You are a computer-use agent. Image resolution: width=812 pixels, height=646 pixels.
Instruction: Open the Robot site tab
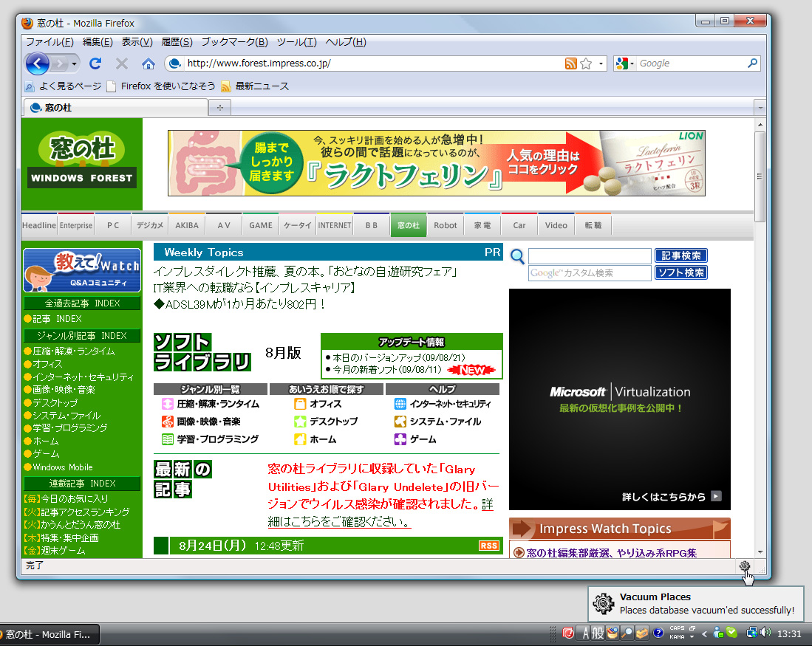point(446,225)
